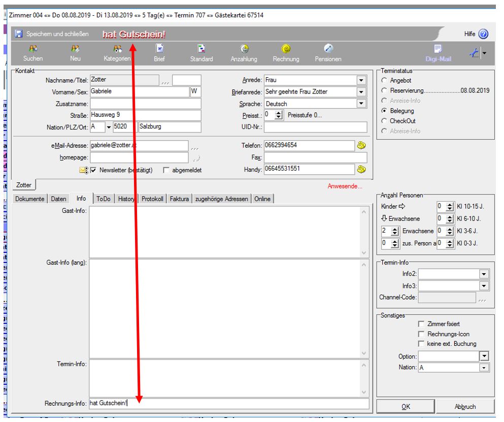The image size is (504, 422).
Task: Click ellipsis button beside Nachname field
Action: 165,82
